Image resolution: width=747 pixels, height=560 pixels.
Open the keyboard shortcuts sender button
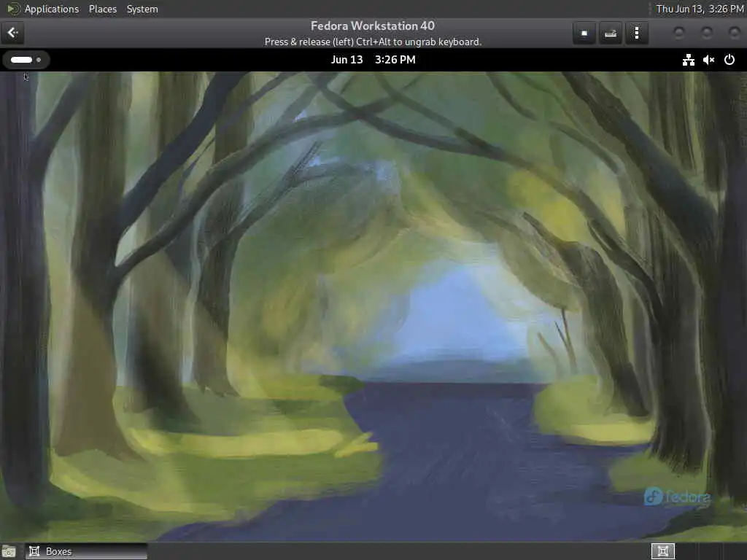tap(611, 34)
